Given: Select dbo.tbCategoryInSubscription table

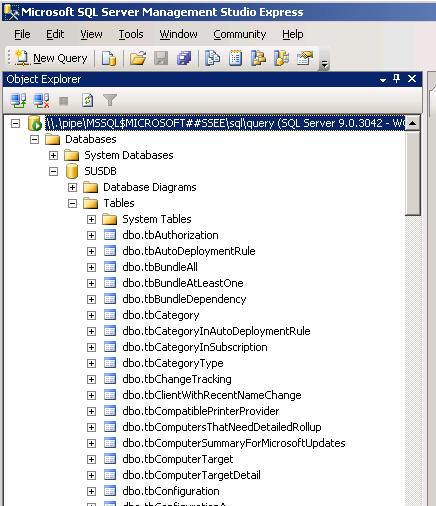Looking at the screenshot, I should [195, 347].
